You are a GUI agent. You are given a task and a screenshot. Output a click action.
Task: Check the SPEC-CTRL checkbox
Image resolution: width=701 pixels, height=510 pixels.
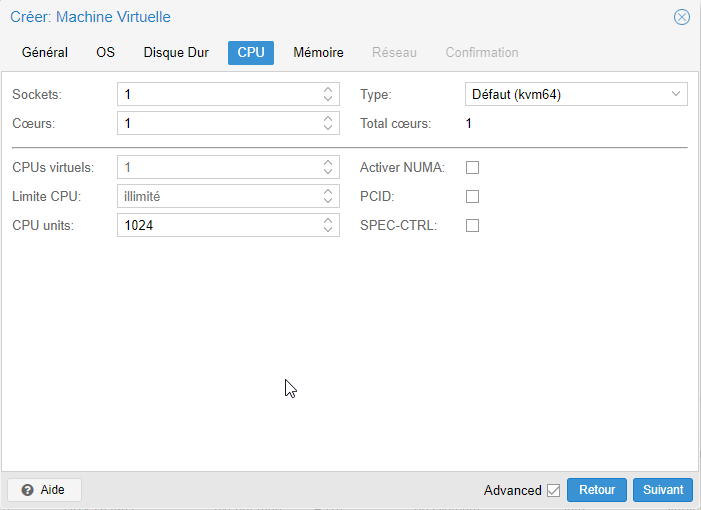click(x=472, y=225)
